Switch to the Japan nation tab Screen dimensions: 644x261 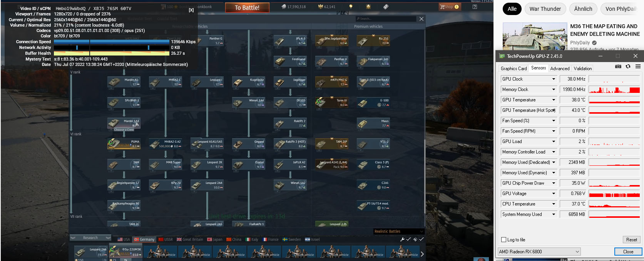[215, 239]
